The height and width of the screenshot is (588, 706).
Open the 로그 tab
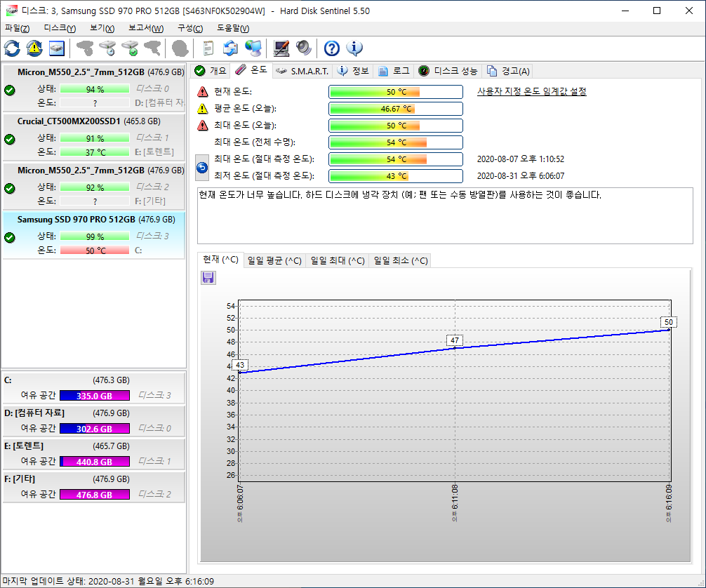pos(394,71)
